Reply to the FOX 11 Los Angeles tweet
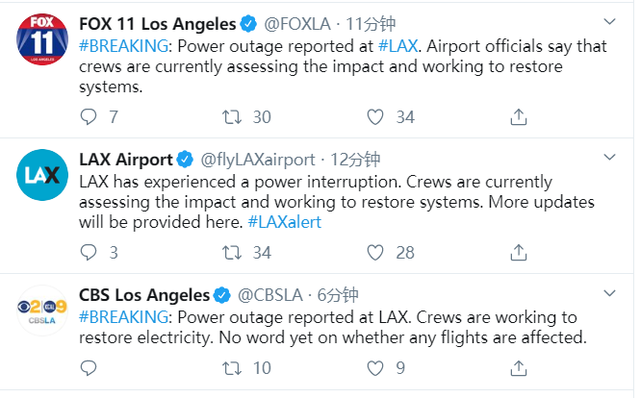This screenshot has height=398, width=640. [x=88, y=117]
